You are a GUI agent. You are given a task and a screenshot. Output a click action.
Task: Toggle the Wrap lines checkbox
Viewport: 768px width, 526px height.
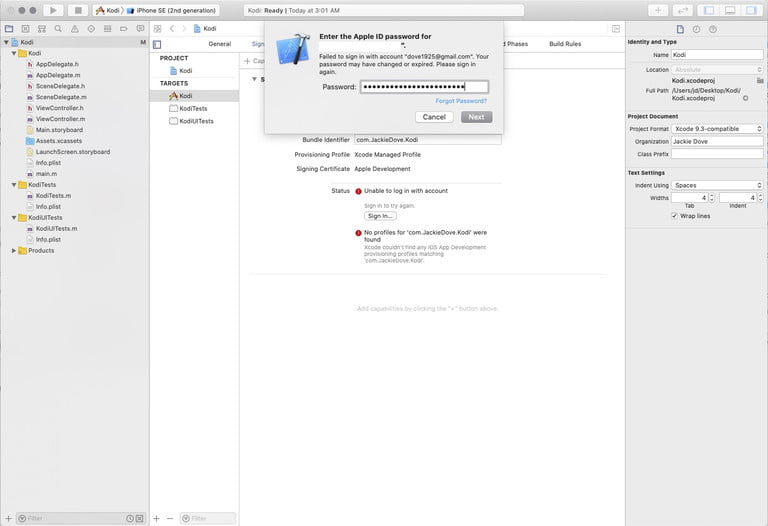pyautogui.click(x=674, y=215)
